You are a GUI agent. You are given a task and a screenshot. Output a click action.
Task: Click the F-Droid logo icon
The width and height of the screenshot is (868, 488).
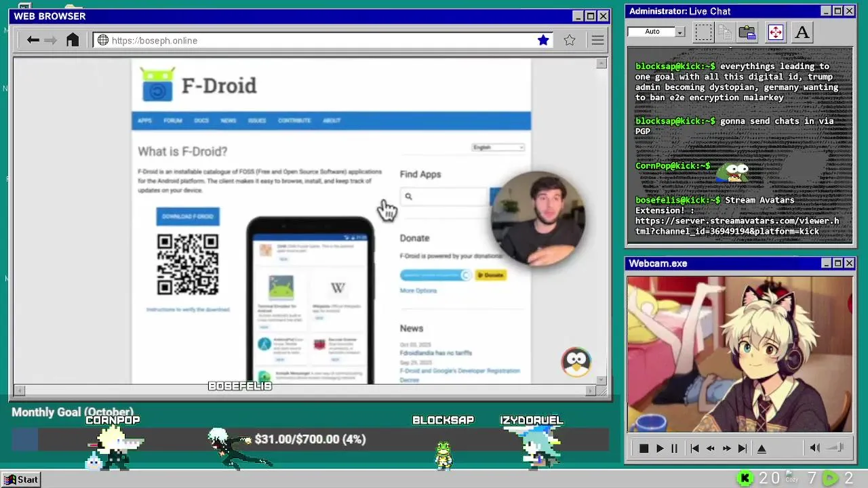(158, 85)
